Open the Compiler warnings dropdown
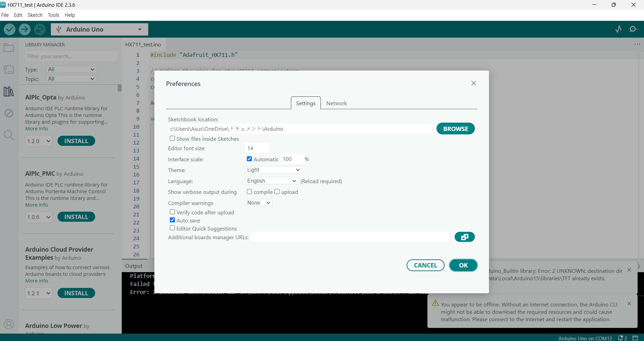Screen dimensions: 644x341 tap(259, 203)
